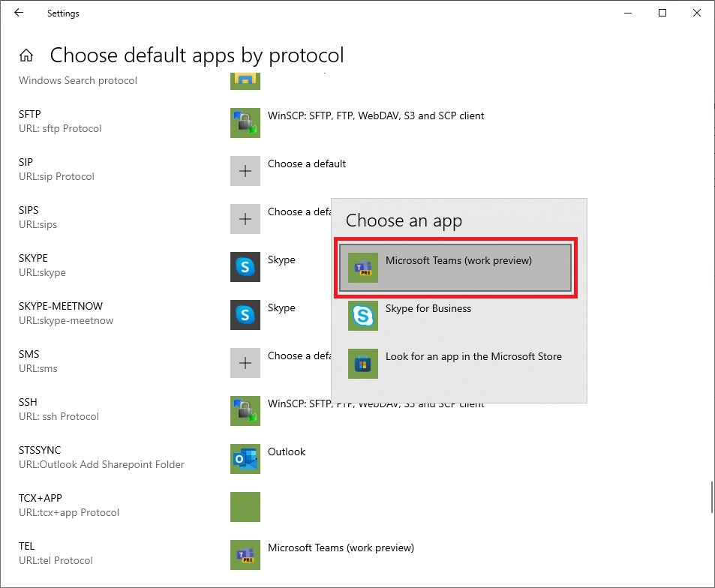Click the SKYPE protocol name

(33, 258)
